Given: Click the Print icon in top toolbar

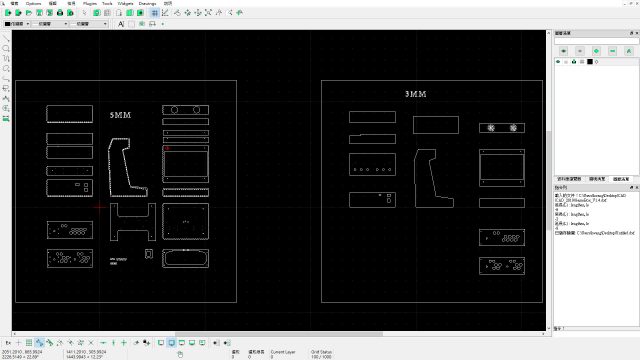Looking at the screenshot, I should [60, 13].
